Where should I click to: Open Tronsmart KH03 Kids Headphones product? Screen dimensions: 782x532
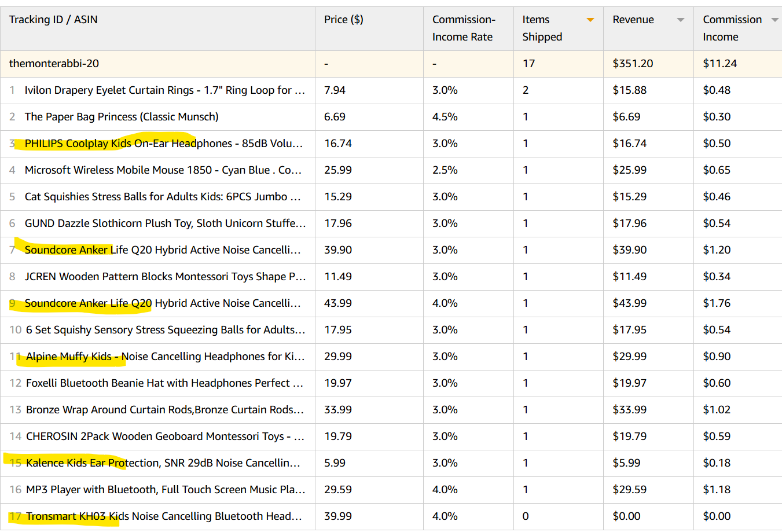pos(164,516)
